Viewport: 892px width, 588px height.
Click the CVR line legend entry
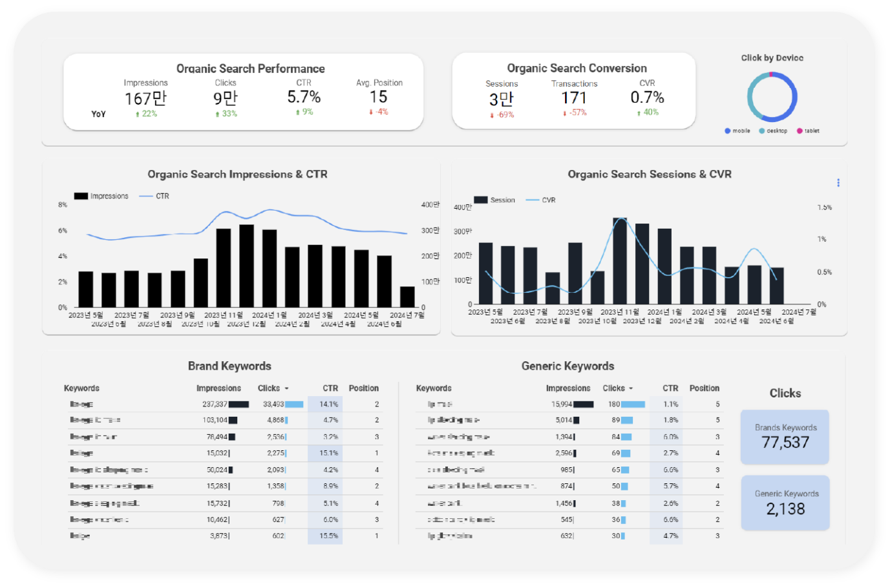point(540,200)
